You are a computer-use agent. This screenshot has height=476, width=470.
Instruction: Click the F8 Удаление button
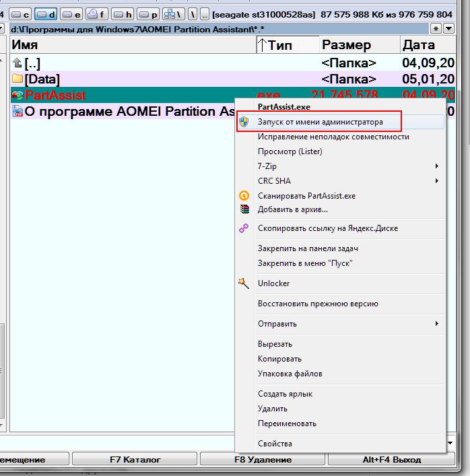tap(263, 460)
